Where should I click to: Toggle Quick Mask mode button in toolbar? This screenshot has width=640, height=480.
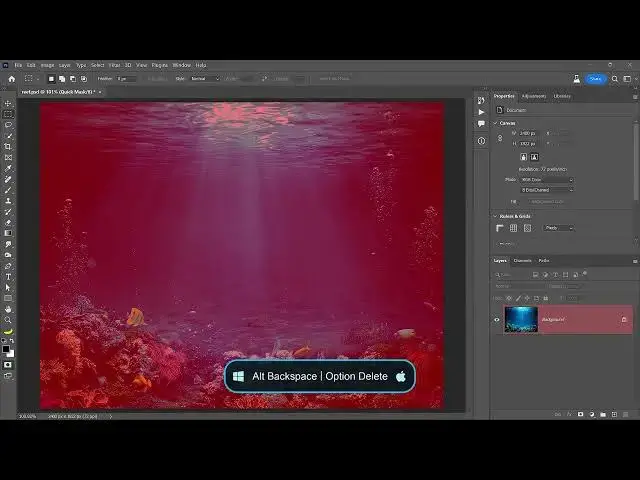coord(8,364)
